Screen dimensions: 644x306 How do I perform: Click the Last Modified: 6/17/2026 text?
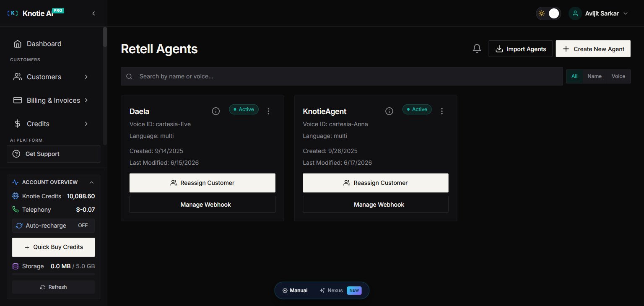pos(337,163)
